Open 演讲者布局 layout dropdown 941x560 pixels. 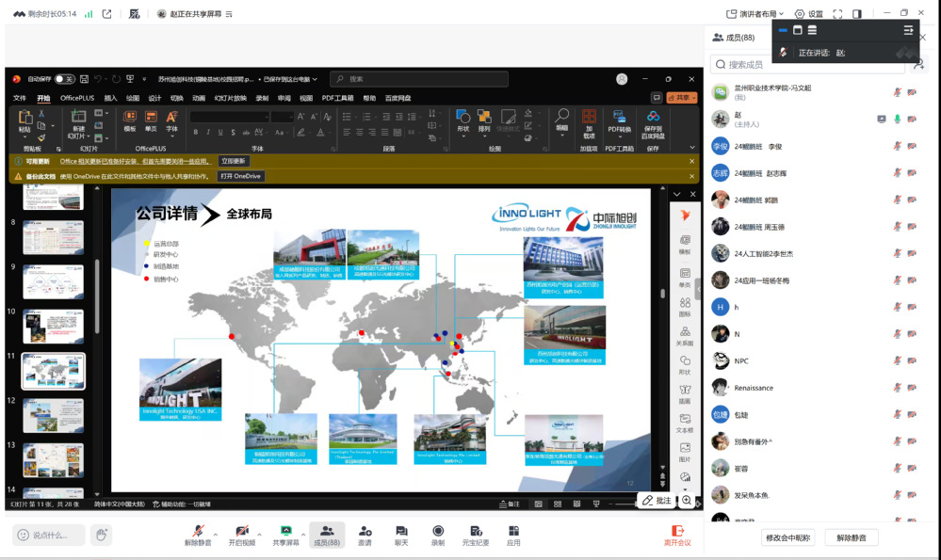[x=754, y=14]
